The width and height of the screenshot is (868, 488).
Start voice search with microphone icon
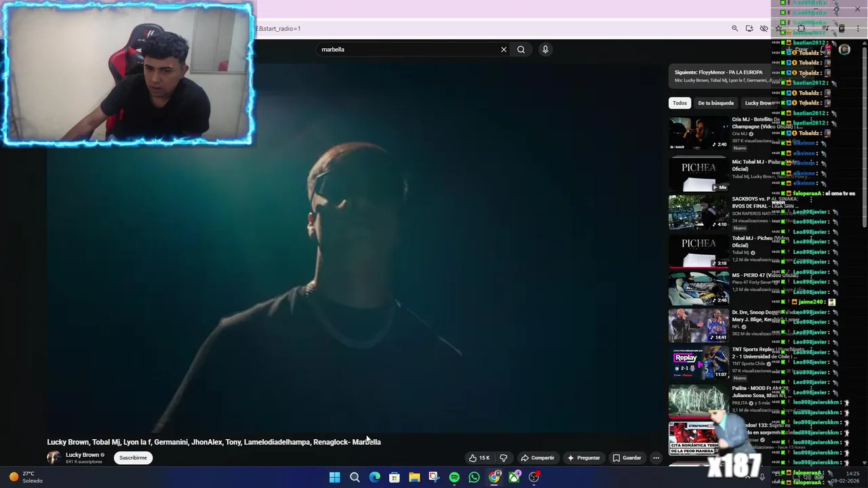[545, 49]
